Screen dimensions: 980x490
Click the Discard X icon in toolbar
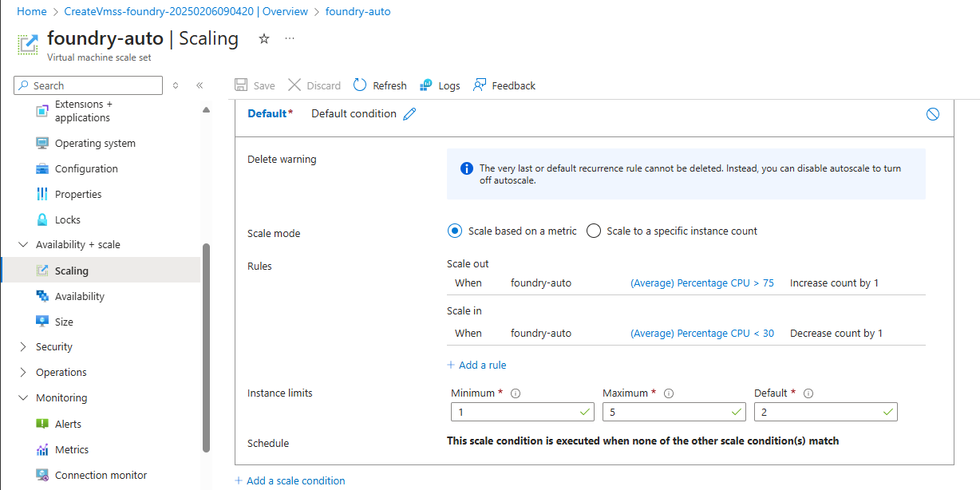pos(294,85)
